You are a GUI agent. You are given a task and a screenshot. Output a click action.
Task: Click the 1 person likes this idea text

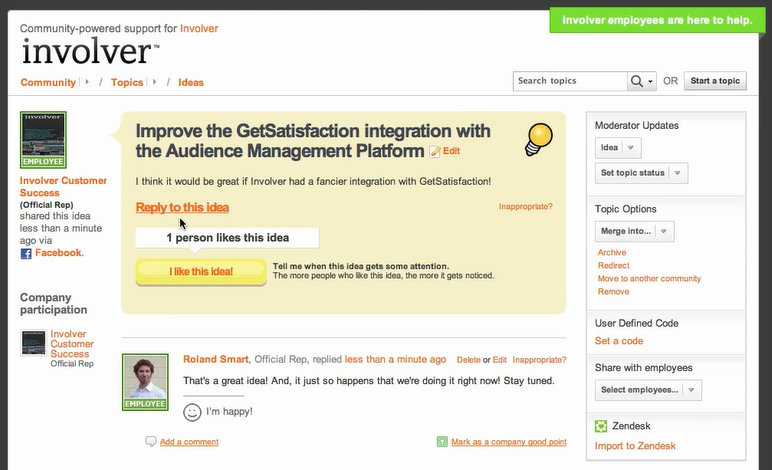coord(227,238)
